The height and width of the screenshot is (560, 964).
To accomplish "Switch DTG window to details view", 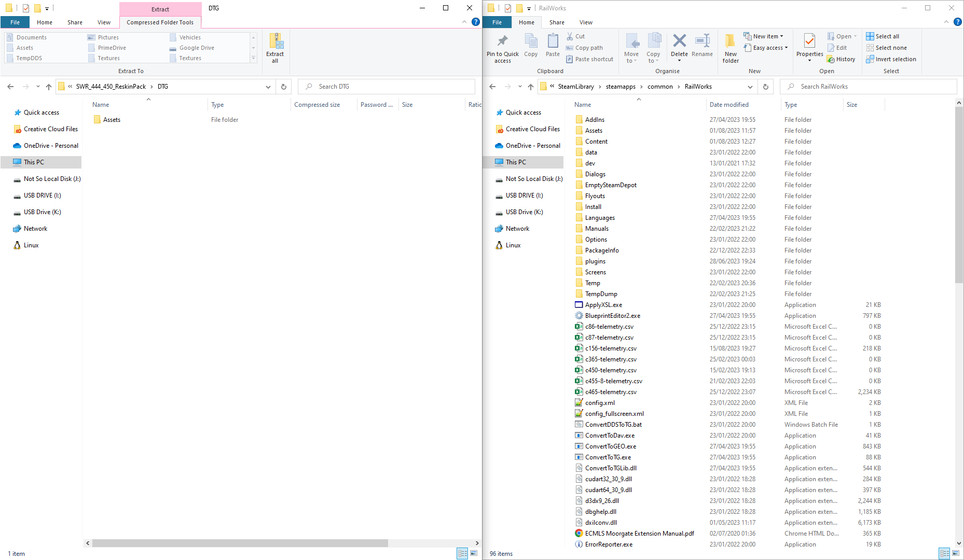I will pyautogui.click(x=462, y=553).
